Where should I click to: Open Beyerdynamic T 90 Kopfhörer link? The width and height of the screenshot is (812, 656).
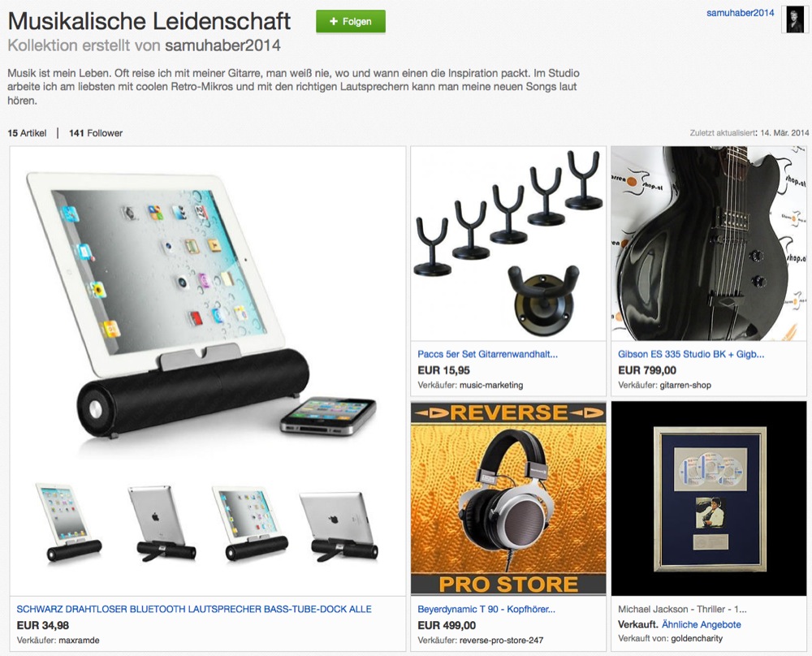(486, 609)
